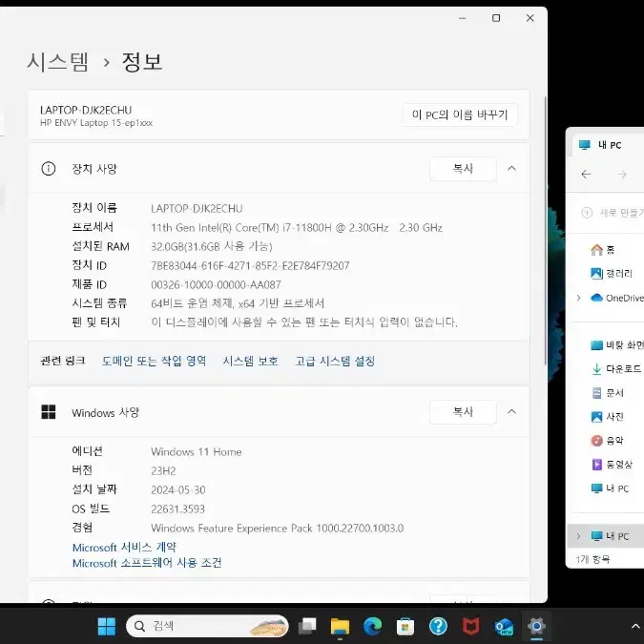Copy Windows specifications with 복사 button
This screenshot has height=644, width=644.
pyautogui.click(x=463, y=411)
